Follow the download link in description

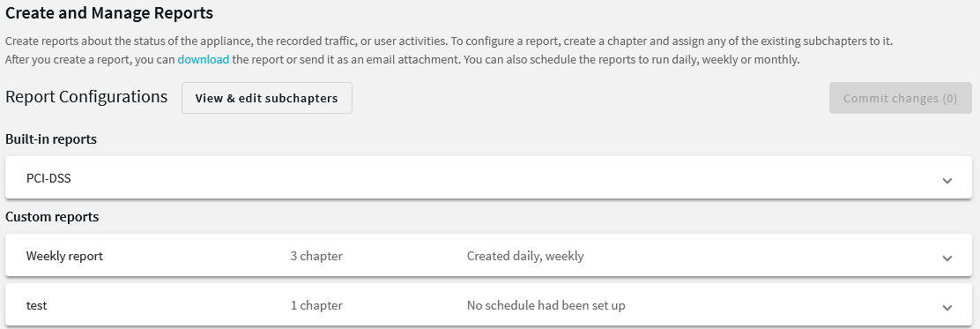point(203,60)
